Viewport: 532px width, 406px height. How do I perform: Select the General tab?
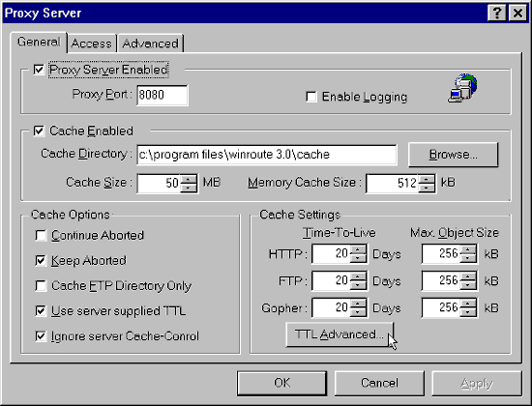click(x=39, y=43)
